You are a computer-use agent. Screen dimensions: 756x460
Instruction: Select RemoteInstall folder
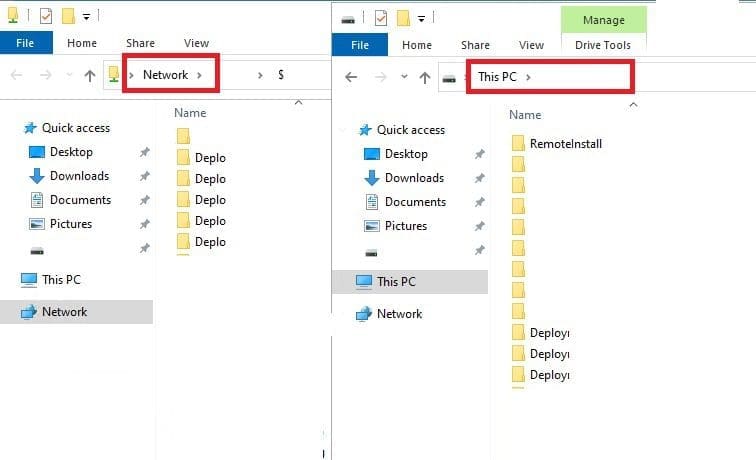click(x=566, y=144)
